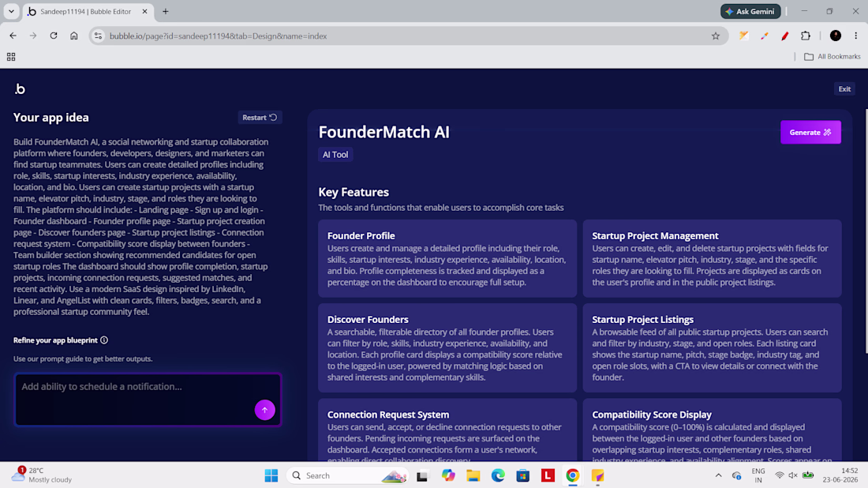868x488 pixels.
Task: Open the Founder Profile feature card
Action: click(x=447, y=259)
